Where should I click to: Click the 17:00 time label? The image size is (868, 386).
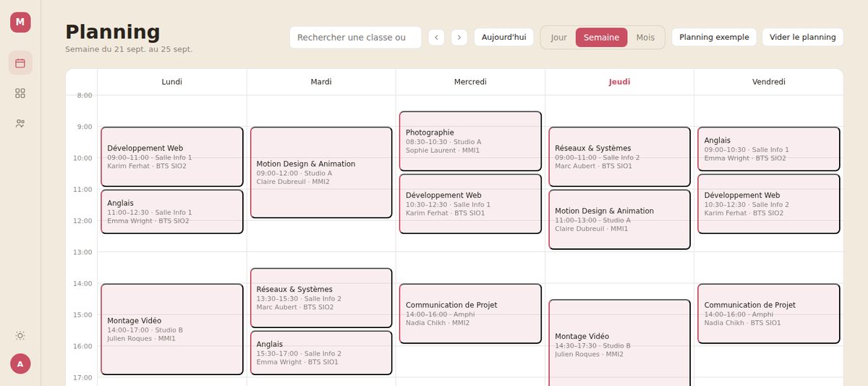coord(83,377)
